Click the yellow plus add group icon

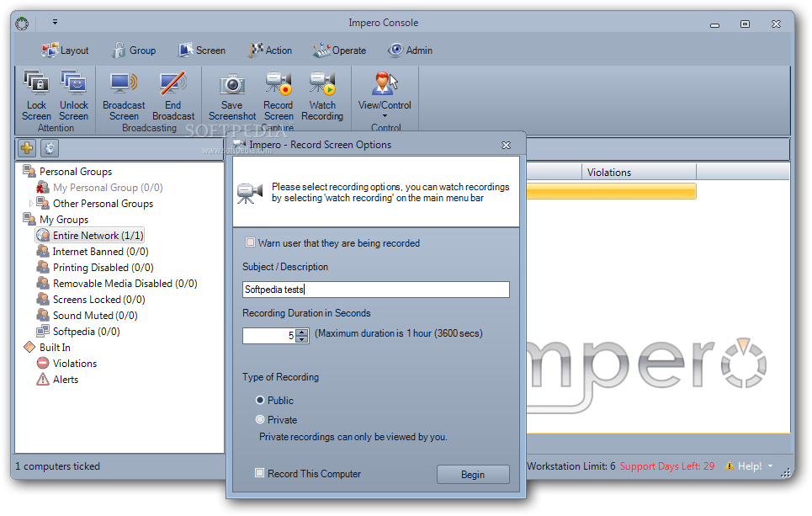coord(27,148)
